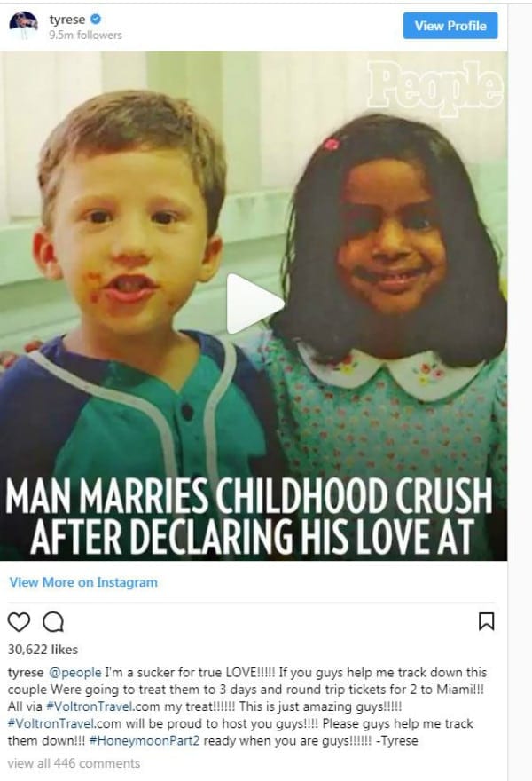Viewport: 532px width, 781px height.
Task: Click the People logo watermark
Action: pos(435,87)
